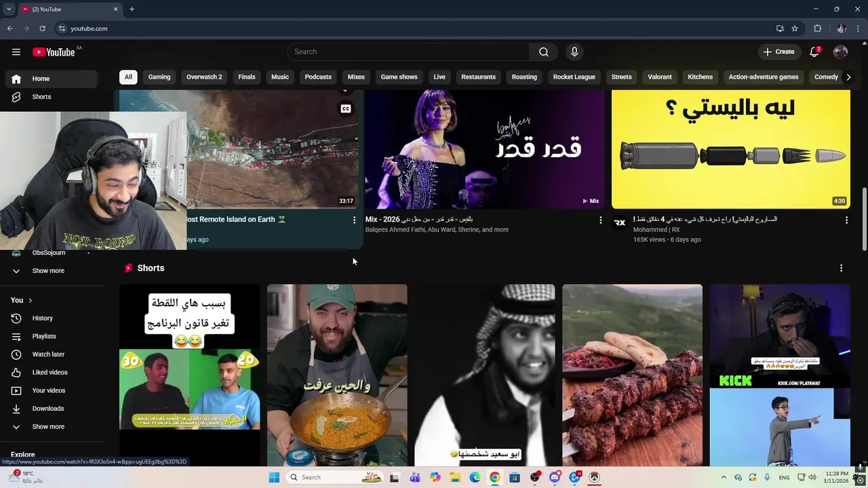Image resolution: width=868 pixels, height=488 pixels.
Task: Show hidden tray icons
Action: point(723,477)
